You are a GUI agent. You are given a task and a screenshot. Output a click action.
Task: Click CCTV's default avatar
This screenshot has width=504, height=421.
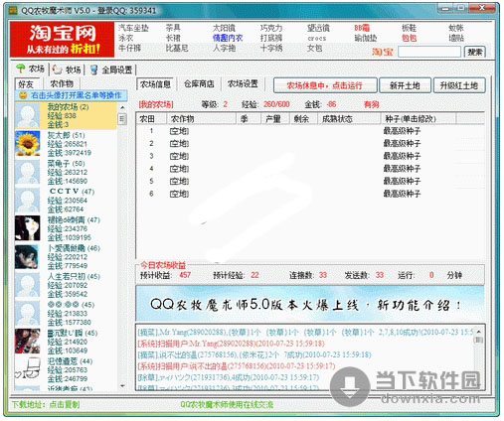pyautogui.click(x=28, y=201)
